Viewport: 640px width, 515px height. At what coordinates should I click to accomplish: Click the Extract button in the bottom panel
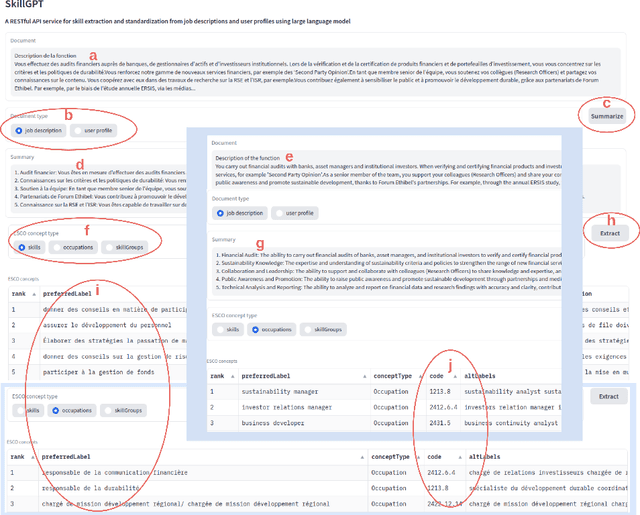[x=609, y=396]
